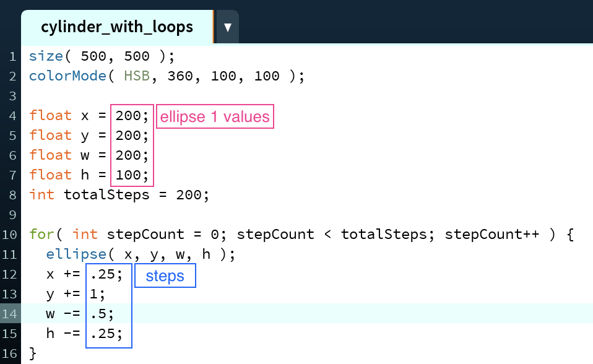
Task: Click stepCount++ in the for loop
Action: [x=491, y=234]
